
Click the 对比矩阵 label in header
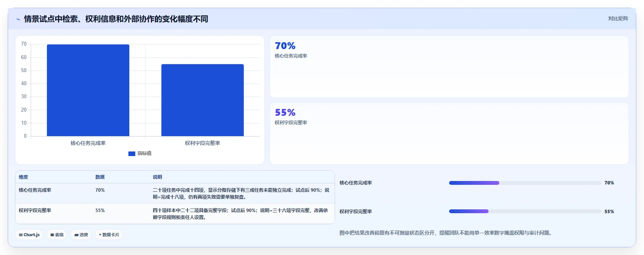click(618, 18)
